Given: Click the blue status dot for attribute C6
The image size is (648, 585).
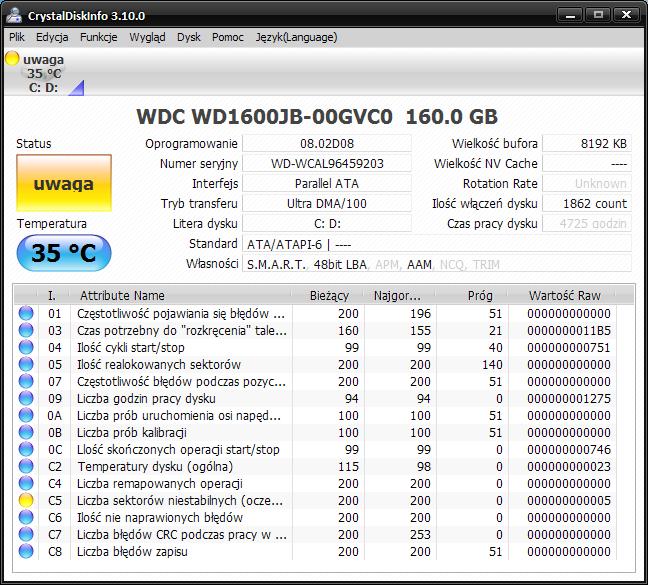Looking at the screenshot, I should [x=26, y=517].
